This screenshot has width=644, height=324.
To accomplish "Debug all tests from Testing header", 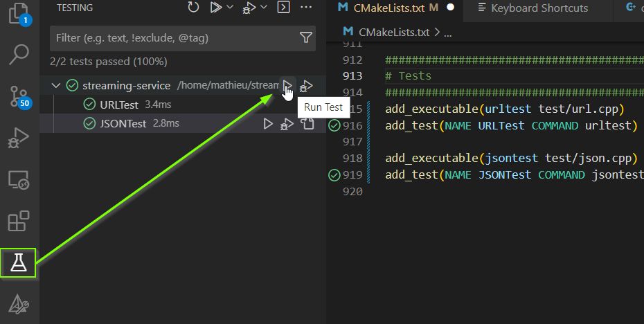I will 249,8.
